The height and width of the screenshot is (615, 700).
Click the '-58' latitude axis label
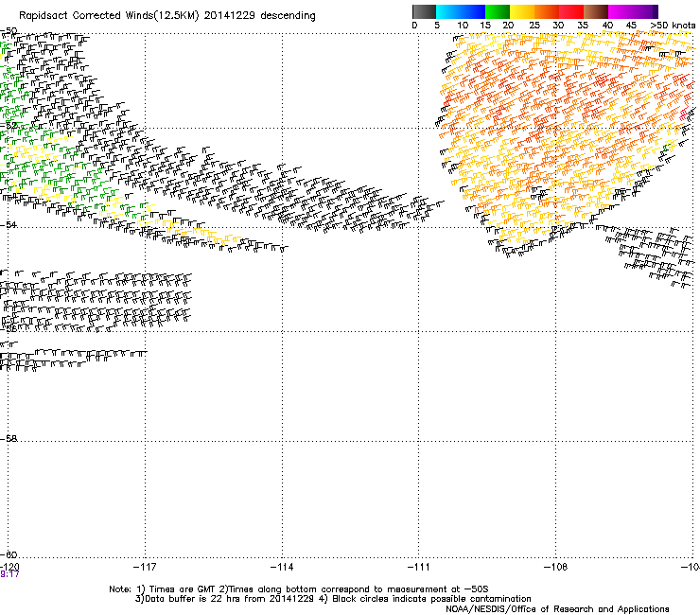(9, 439)
